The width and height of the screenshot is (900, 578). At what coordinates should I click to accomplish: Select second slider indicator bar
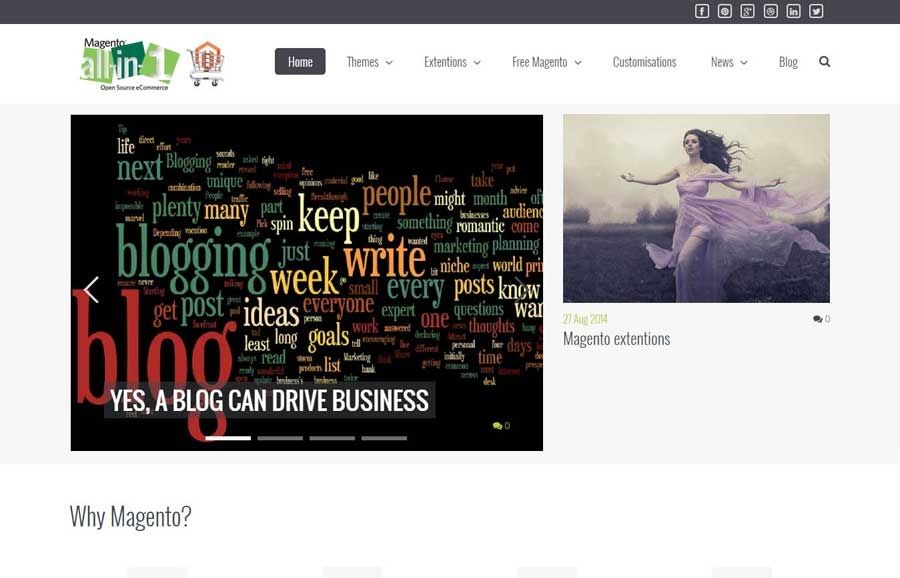[280, 438]
